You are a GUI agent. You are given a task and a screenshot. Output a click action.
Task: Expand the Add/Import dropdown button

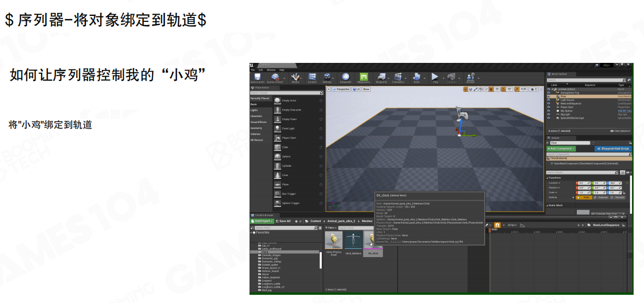(263, 221)
